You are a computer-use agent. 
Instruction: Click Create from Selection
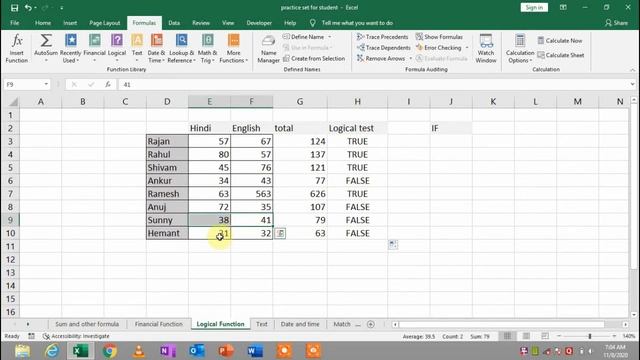point(314,58)
